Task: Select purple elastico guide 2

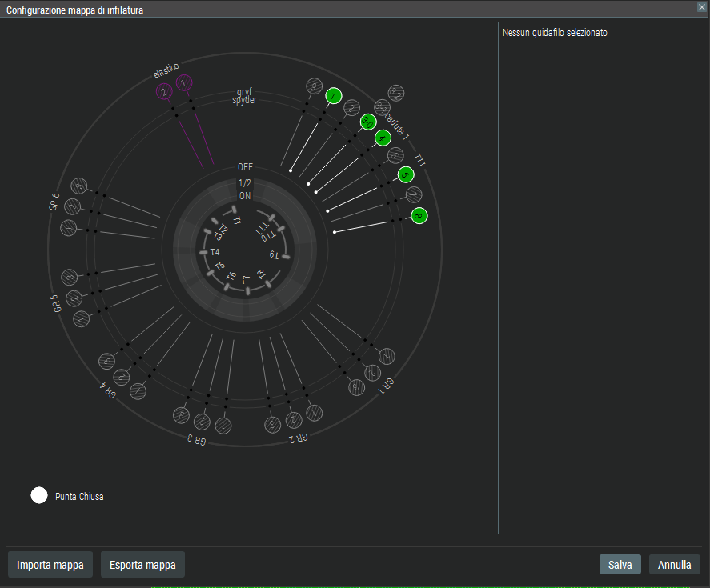Action: (x=165, y=93)
